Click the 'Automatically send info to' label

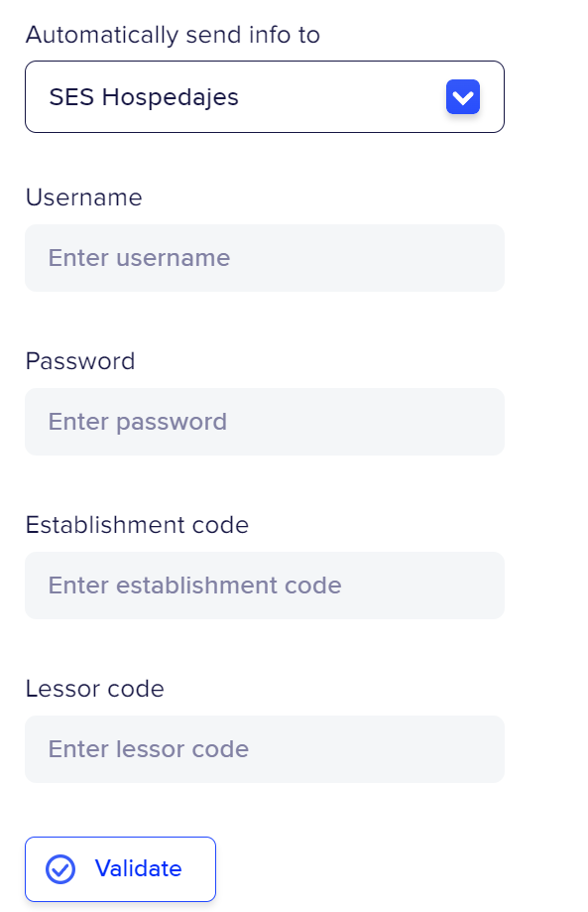(173, 35)
